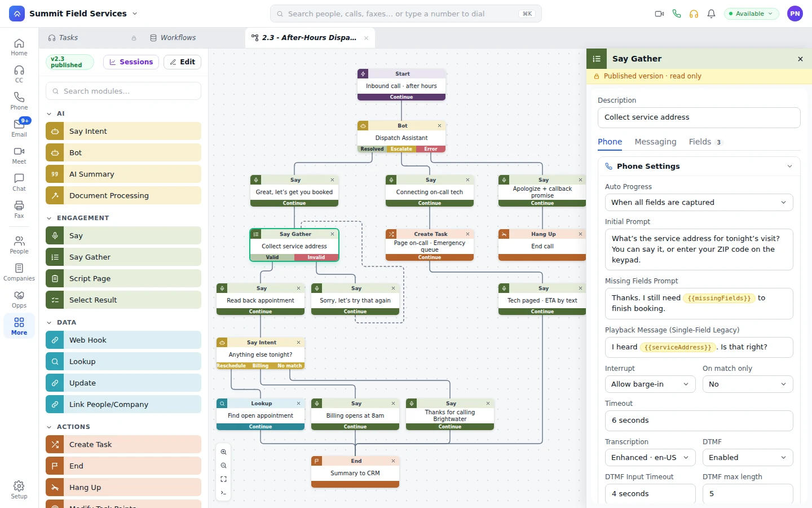812x508 pixels.
Task: Open the Transcription language dropdown
Action: pos(650,458)
